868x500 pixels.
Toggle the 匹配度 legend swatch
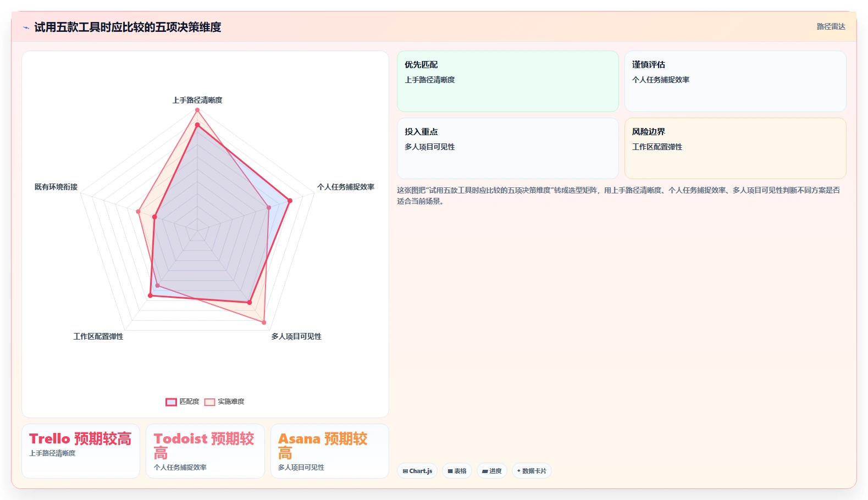pyautogui.click(x=171, y=402)
